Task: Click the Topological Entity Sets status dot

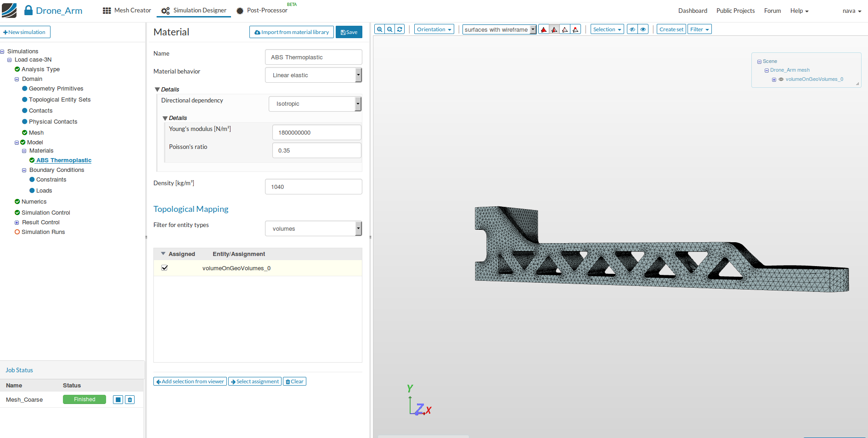Action: [x=25, y=99]
